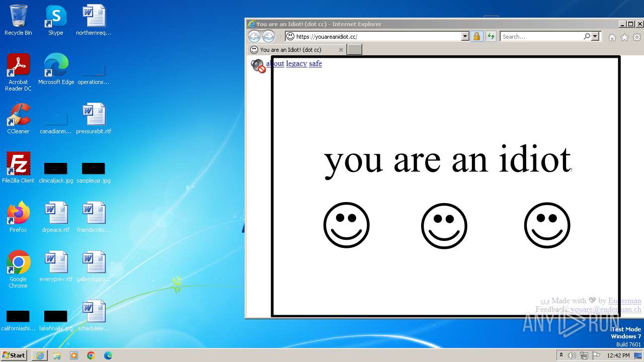Toggle the muted speaker icon on page

(x=258, y=65)
